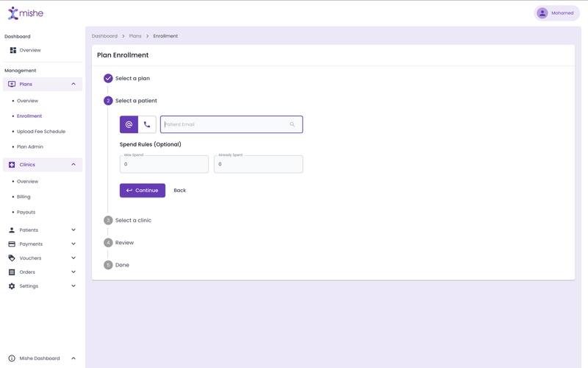
Task: Click the Vouchers tag icon
Action: tap(12, 258)
